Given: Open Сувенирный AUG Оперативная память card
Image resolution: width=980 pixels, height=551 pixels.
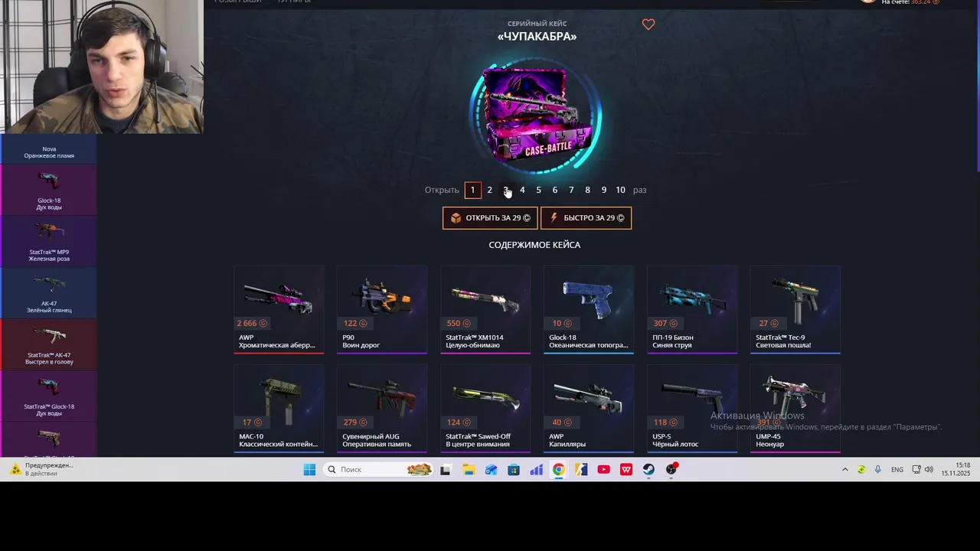Looking at the screenshot, I should 382,409.
